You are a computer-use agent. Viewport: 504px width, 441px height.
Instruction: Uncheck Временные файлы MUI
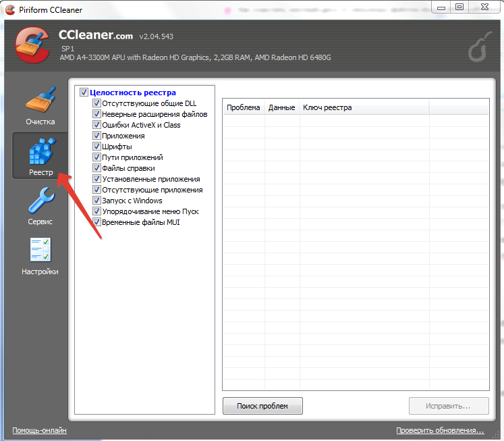(96, 222)
